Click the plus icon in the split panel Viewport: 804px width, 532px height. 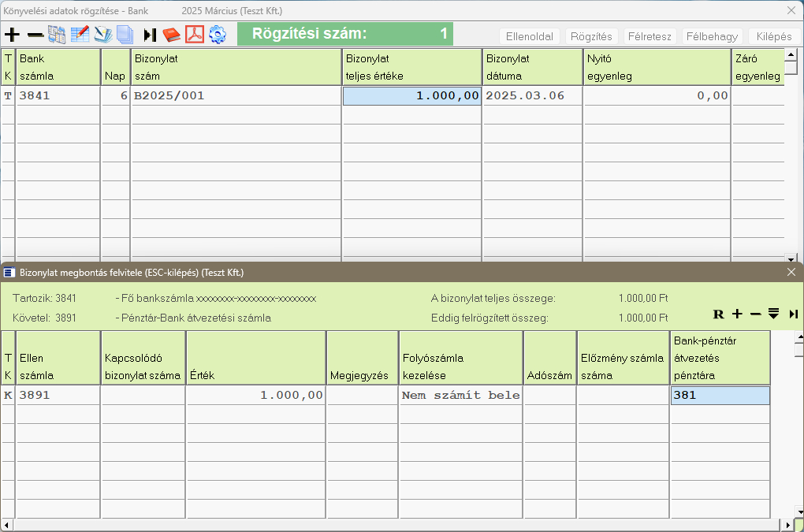pyautogui.click(x=737, y=314)
